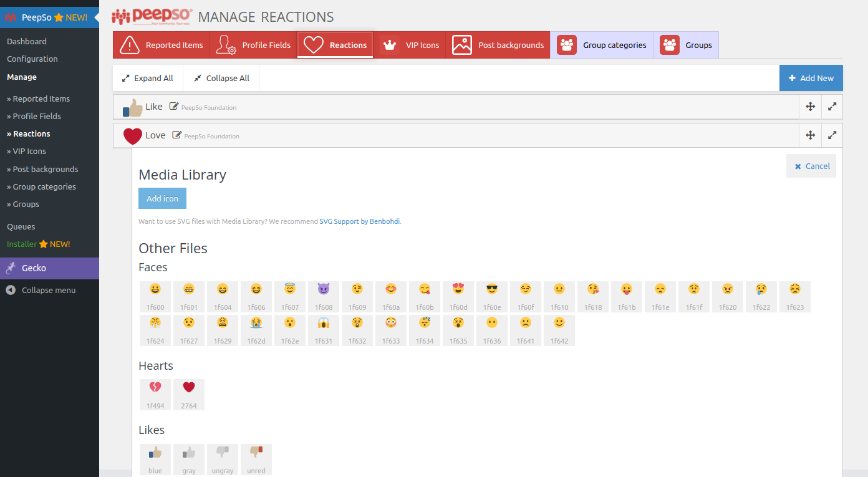Image resolution: width=868 pixels, height=477 pixels.
Task: Select the broken heart icon 1f494
Action: [155, 395]
